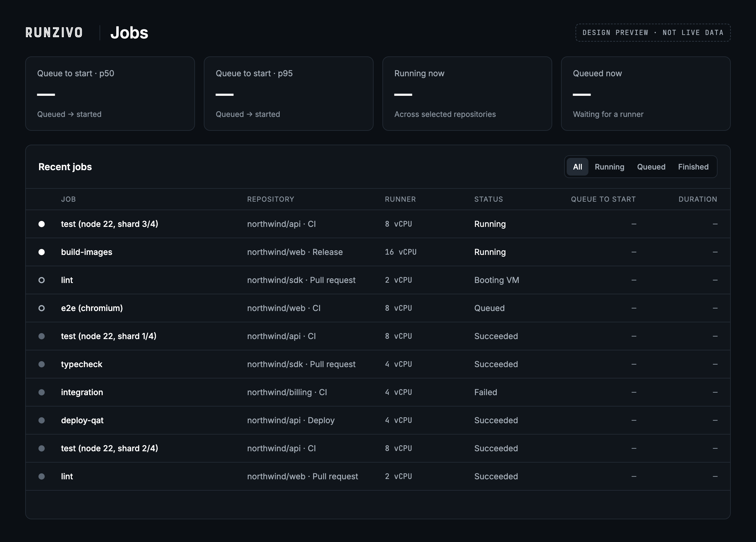
Task: Click status dot for integration job
Action: pyautogui.click(x=42, y=392)
